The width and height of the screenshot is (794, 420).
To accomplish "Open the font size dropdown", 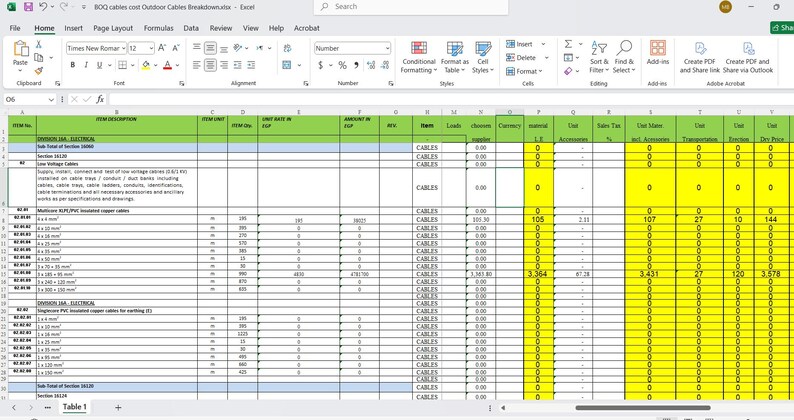I will (151, 48).
